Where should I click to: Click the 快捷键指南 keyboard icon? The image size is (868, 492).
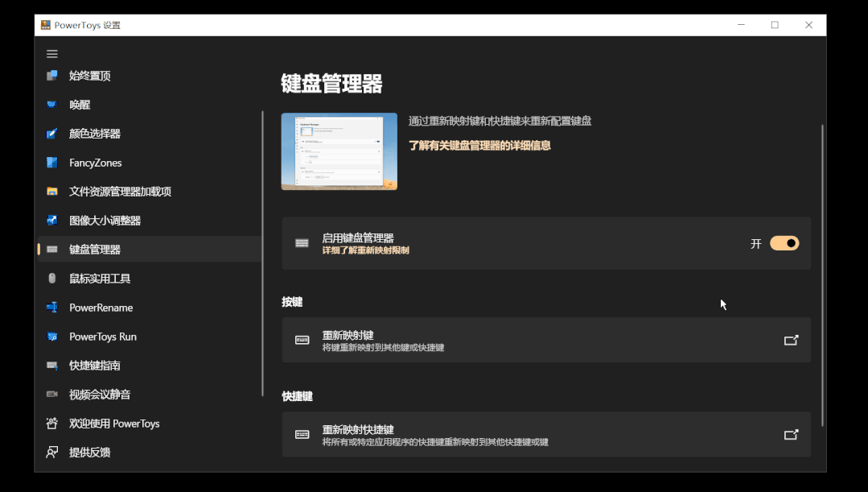click(52, 365)
